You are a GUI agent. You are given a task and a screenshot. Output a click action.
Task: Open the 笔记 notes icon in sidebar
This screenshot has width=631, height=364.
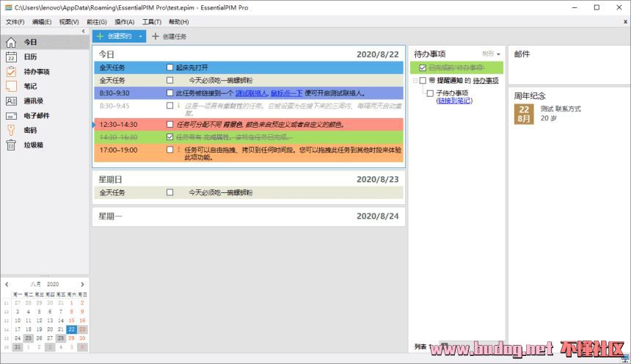11,86
